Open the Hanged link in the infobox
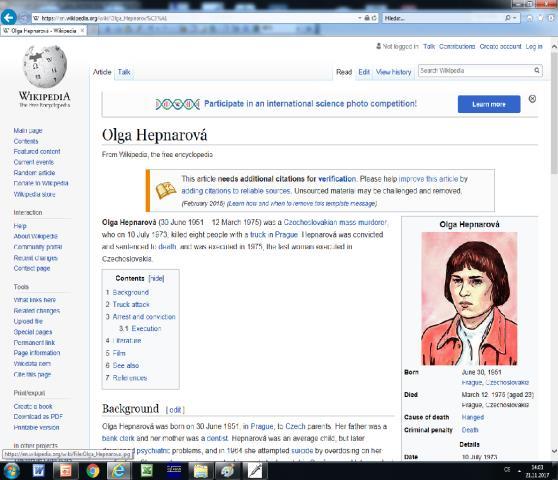 [x=473, y=417]
